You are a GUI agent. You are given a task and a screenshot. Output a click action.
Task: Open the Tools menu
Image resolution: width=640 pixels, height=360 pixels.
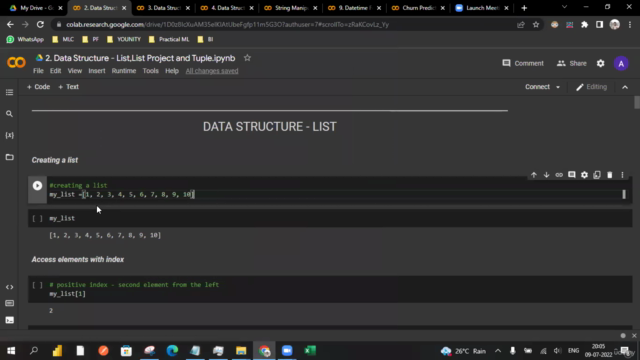pos(150,71)
